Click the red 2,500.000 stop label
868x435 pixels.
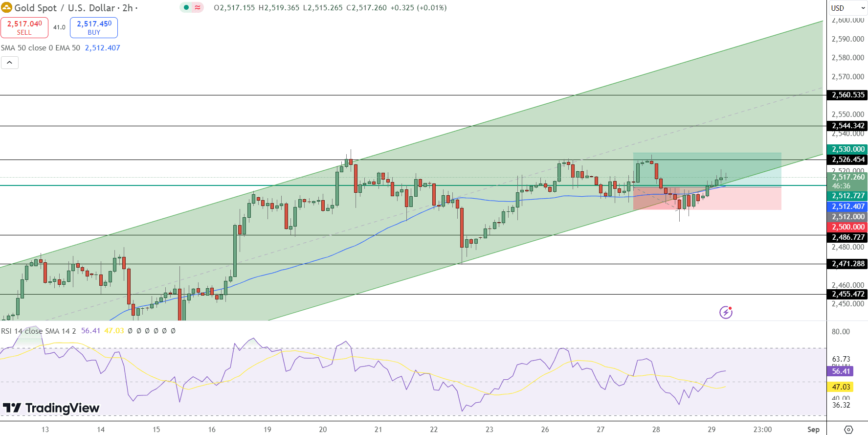pyautogui.click(x=847, y=227)
